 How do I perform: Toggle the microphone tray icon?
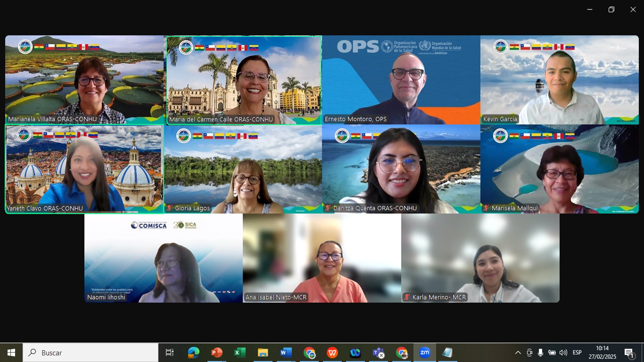click(540, 353)
